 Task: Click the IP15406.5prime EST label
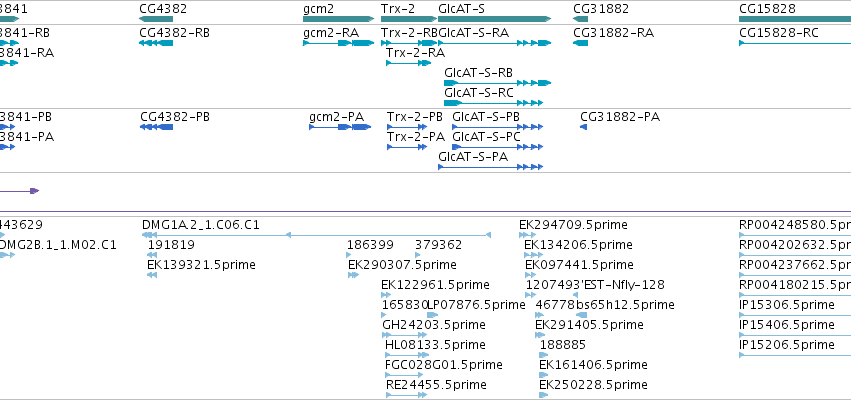(787, 326)
